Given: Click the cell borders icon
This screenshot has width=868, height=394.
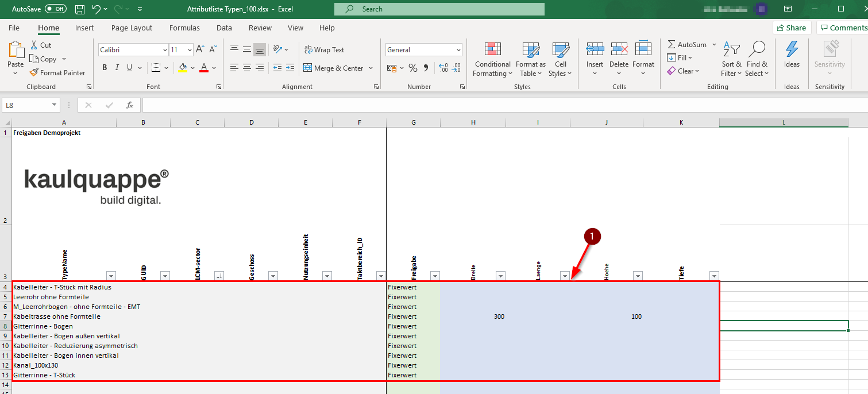Looking at the screenshot, I should pos(156,68).
